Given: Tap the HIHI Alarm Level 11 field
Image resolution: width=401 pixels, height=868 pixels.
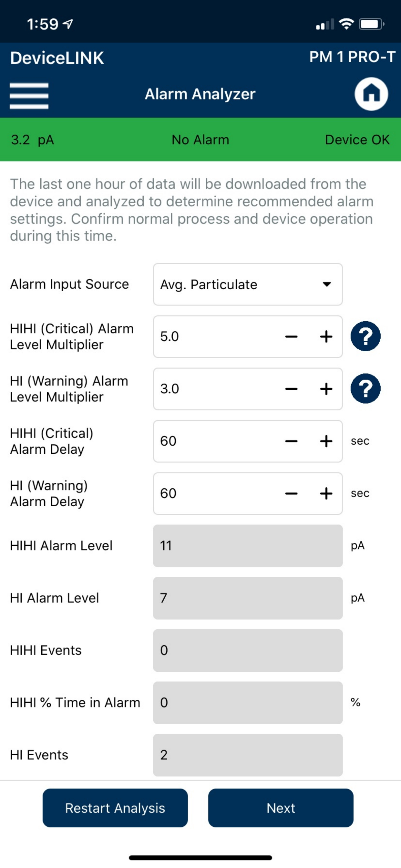Looking at the screenshot, I should pyautogui.click(x=248, y=545).
